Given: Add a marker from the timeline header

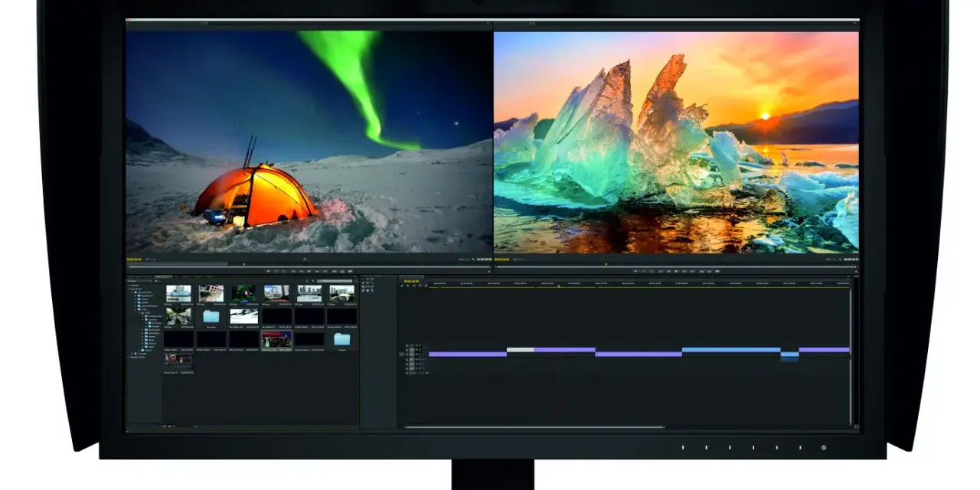Looking at the screenshot, I should (x=420, y=286).
